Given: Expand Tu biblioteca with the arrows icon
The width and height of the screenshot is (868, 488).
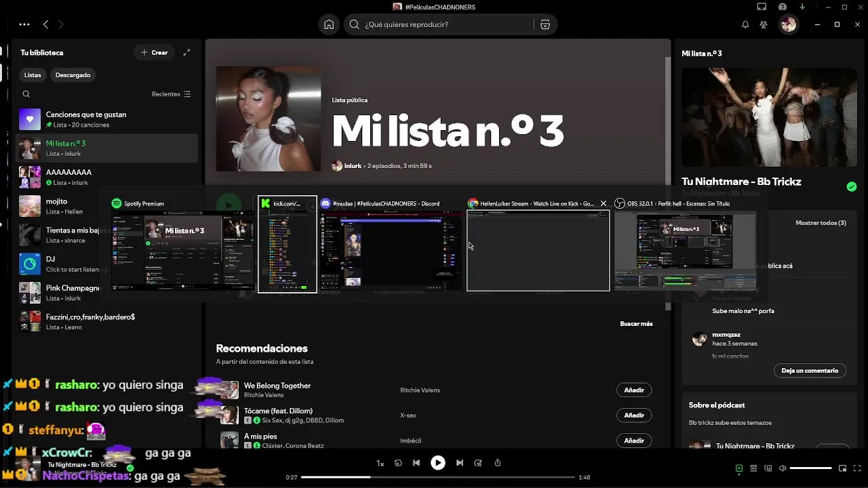Looking at the screenshot, I should click(x=186, y=52).
